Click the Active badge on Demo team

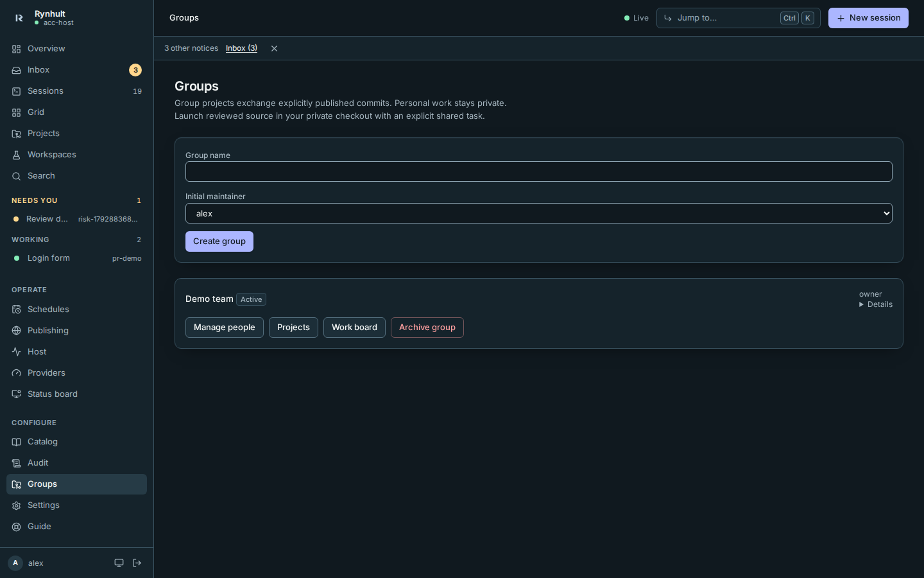point(251,299)
